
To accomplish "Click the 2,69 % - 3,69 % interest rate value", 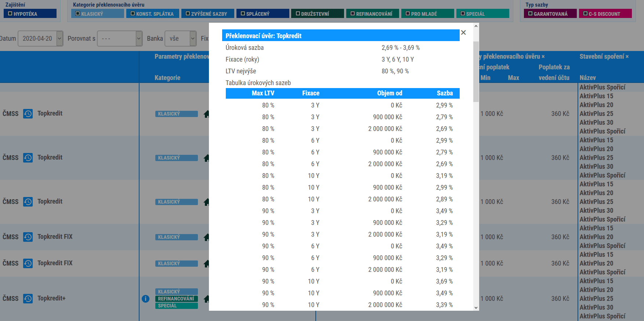I will pyautogui.click(x=401, y=48).
